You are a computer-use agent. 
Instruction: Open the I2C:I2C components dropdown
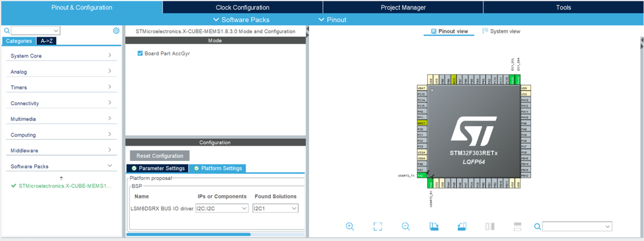coord(222,209)
